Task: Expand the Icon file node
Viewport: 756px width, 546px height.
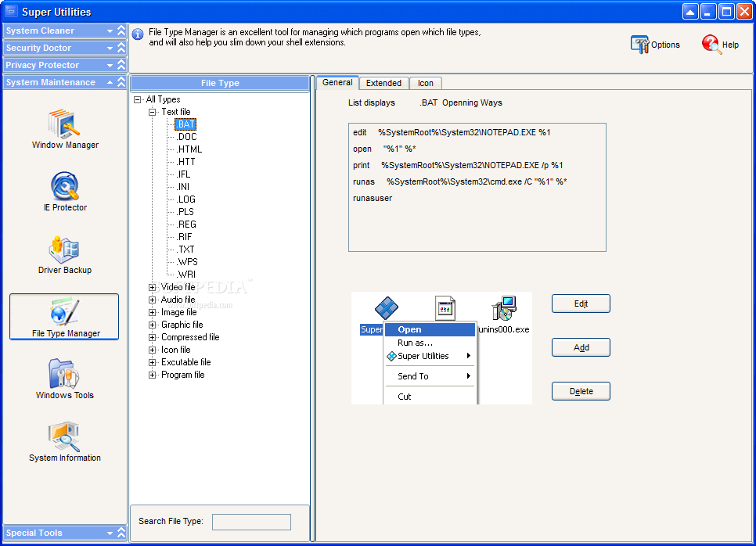Action: coord(153,350)
